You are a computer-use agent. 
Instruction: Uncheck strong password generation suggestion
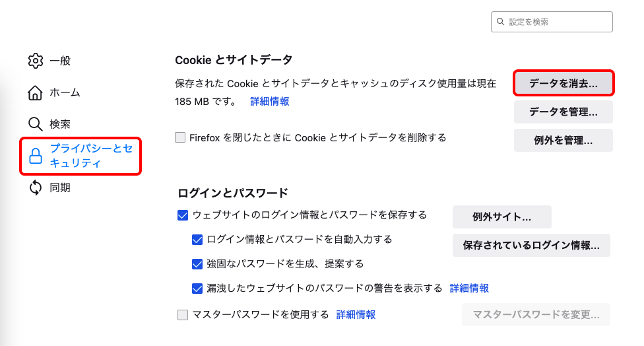(197, 264)
